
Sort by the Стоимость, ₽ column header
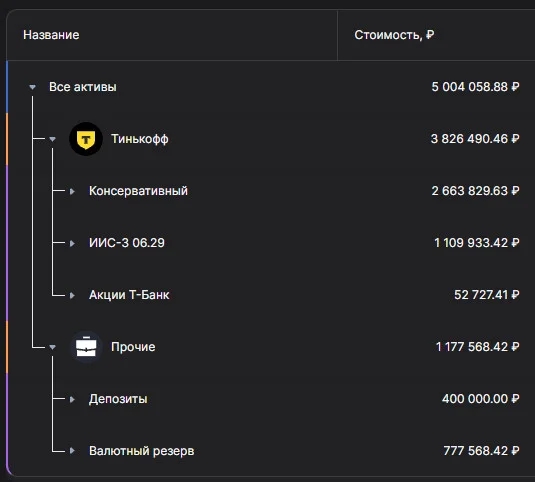coord(394,35)
